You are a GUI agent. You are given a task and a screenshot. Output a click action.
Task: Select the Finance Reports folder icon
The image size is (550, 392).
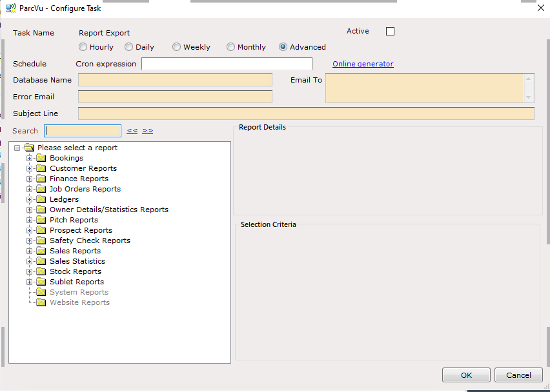(x=41, y=179)
